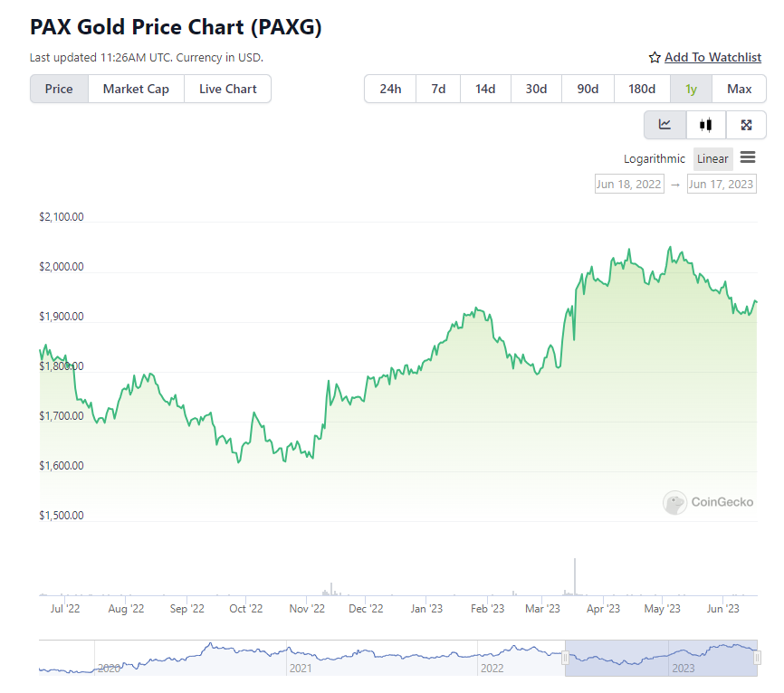The width and height of the screenshot is (784, 693).
Task: Toggle Logarithmic scale
Action: point(654,159)
